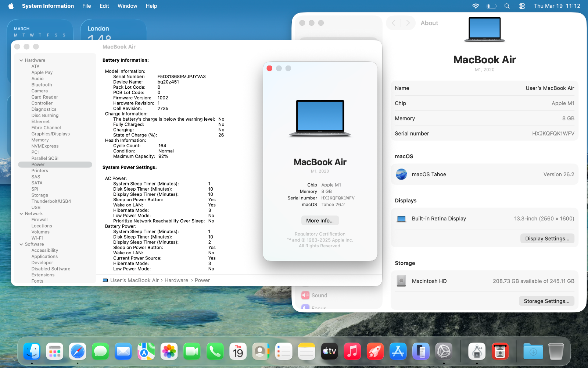
Task: Open the File menu
Action: coord(87,6)
